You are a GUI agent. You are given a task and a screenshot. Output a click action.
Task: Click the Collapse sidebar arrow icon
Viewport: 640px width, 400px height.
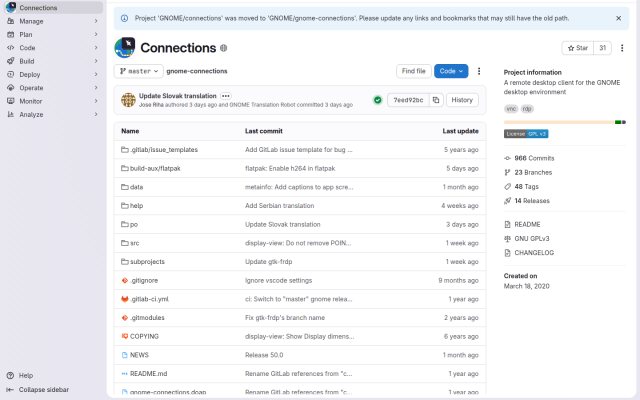point(10,389)
